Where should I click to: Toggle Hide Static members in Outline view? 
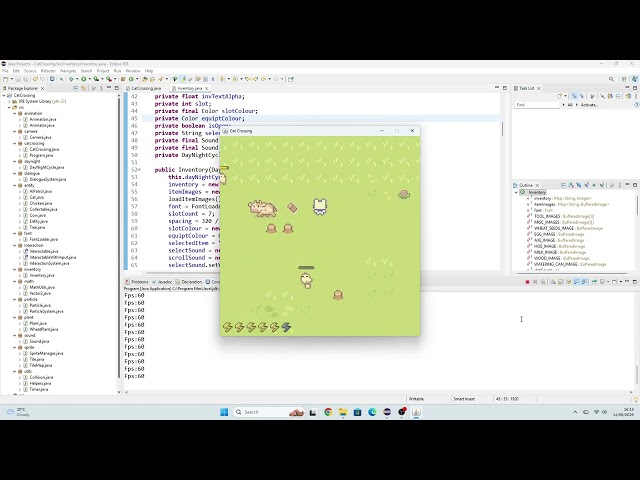(x=587, y=185)
